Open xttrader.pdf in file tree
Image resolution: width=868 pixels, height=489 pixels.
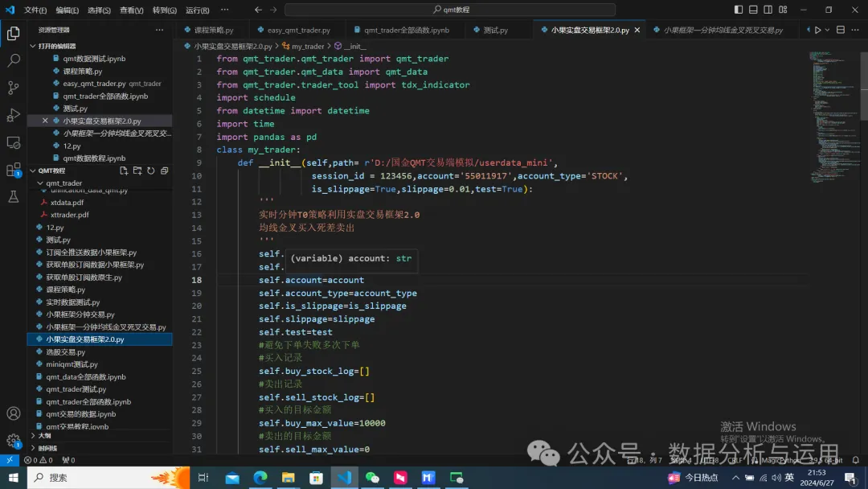click(x=69, y=214)
